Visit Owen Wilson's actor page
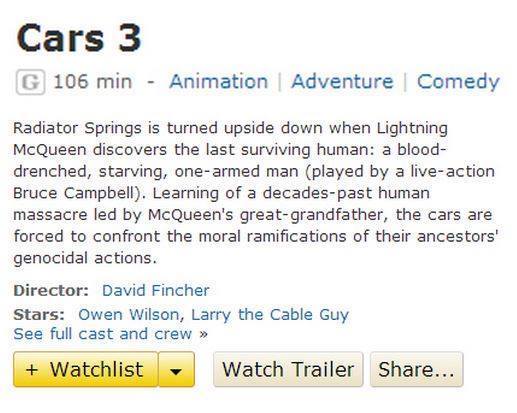Screen dimensions: 517x413 pos(129,314)
